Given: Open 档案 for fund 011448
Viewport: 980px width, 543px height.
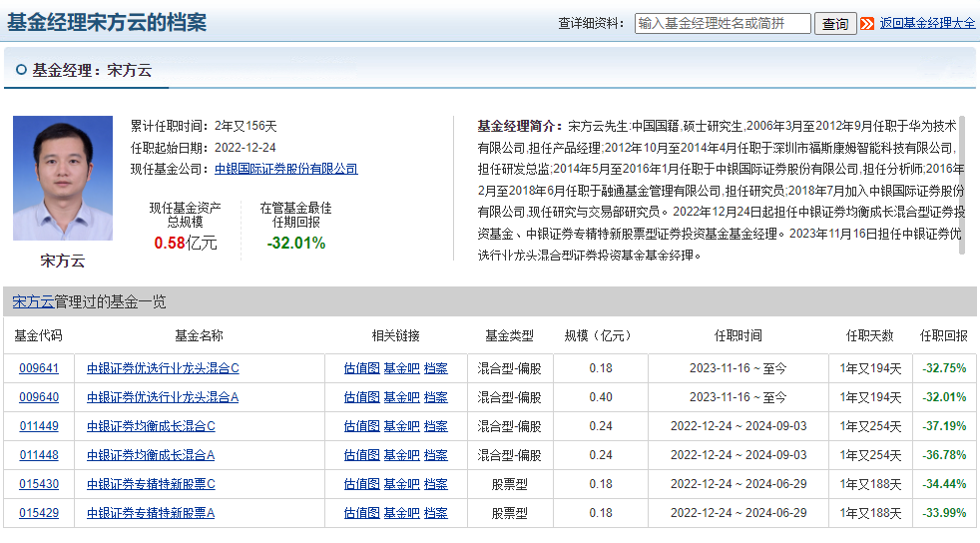Looking at the screenshot, I should tap(436, 455).
